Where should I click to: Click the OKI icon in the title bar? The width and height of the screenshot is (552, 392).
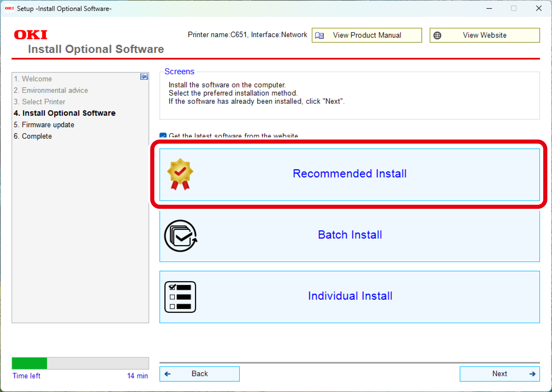pos(9,8)
